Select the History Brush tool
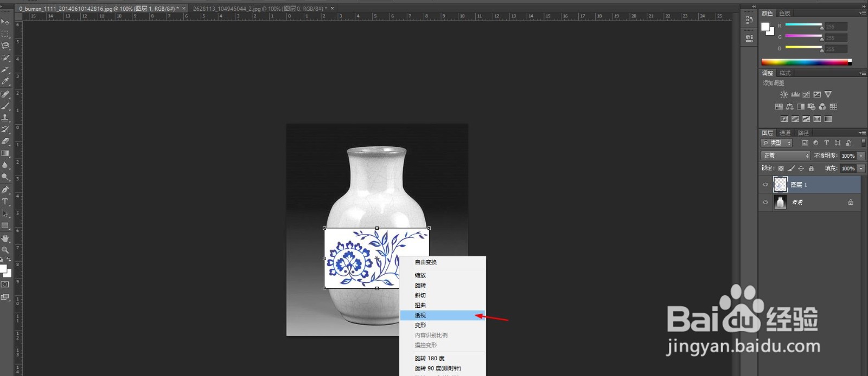 tap(5, 129)
